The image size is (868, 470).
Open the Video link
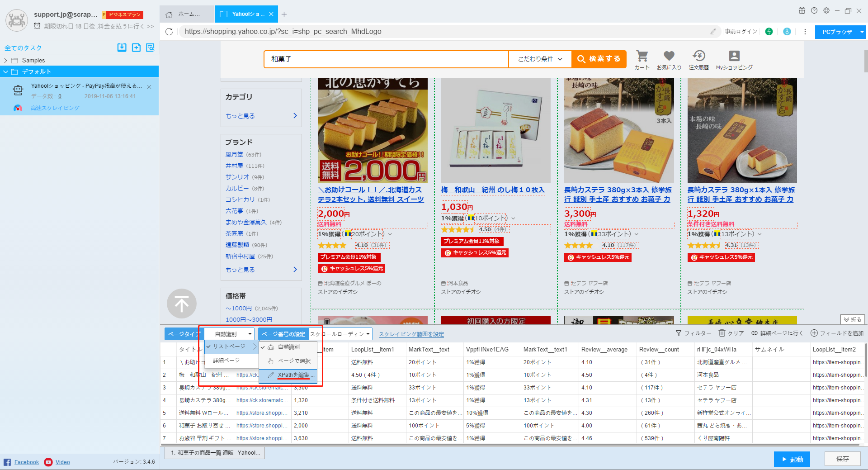coord(62,462)
